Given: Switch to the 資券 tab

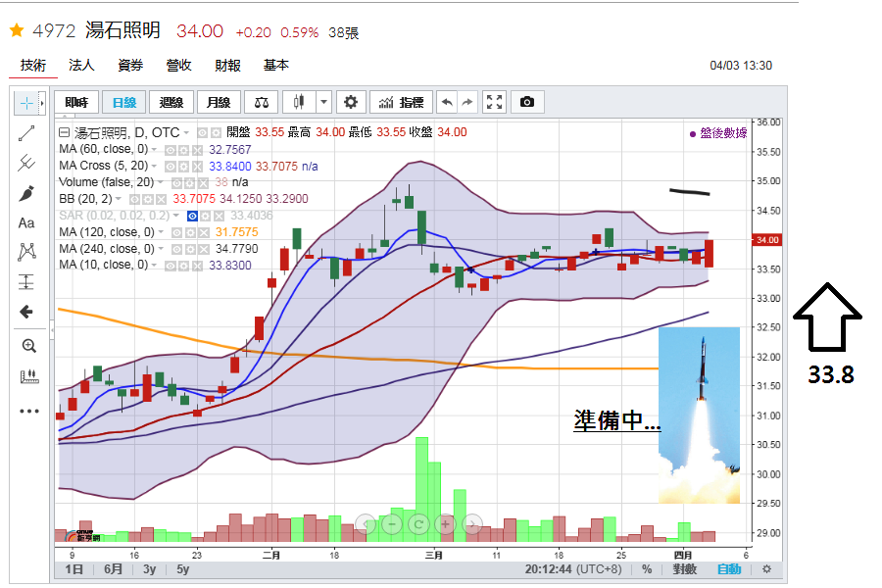Looking at the screenshot, I should pos(130,66).
